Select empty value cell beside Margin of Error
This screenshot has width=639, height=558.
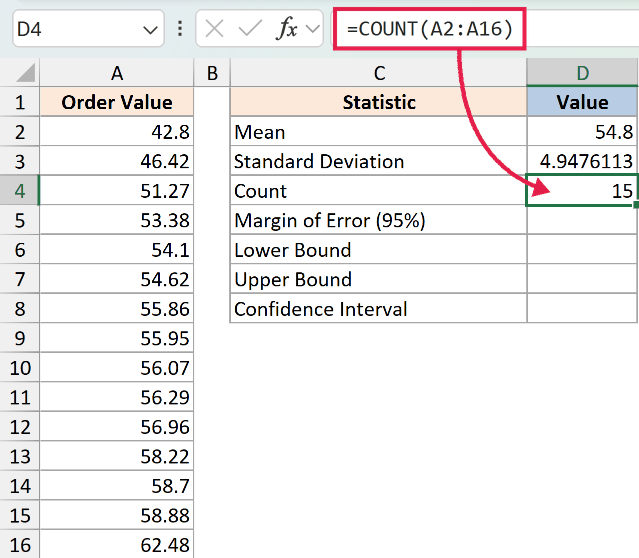click(x=582, y=220)
